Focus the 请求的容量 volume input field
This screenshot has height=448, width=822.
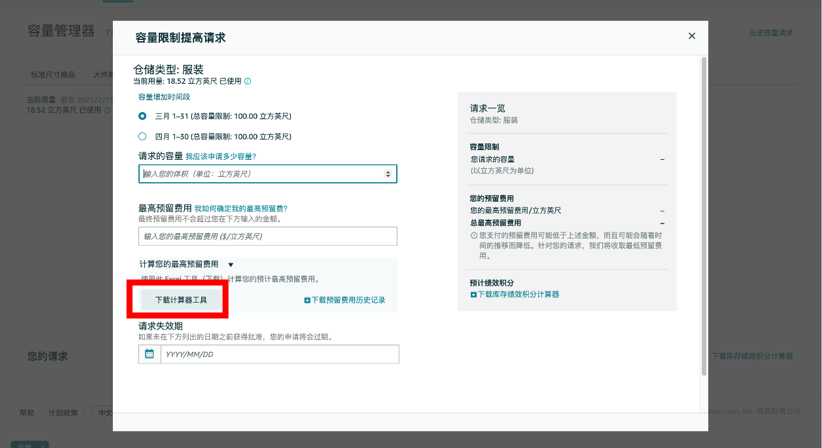coord(267,174)
